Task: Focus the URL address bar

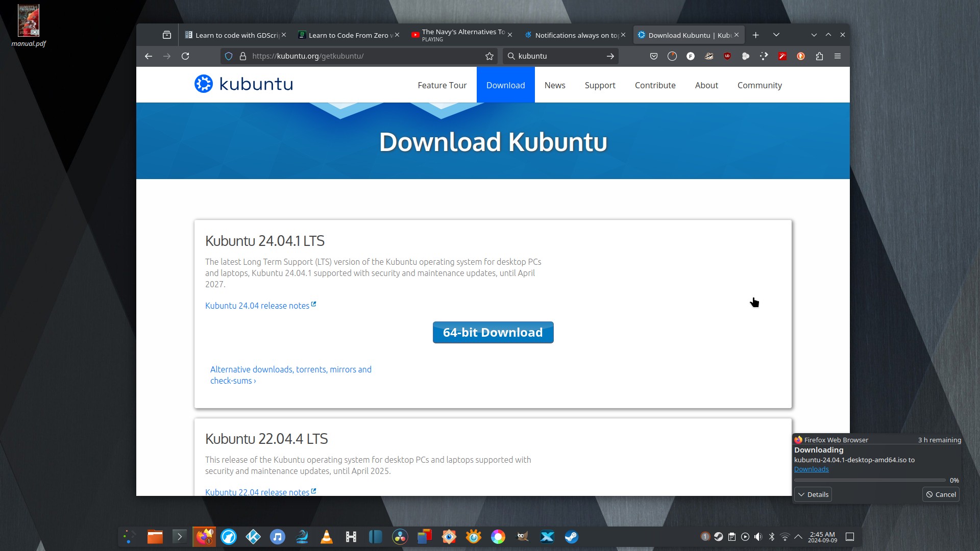Action: pos(360,56)
